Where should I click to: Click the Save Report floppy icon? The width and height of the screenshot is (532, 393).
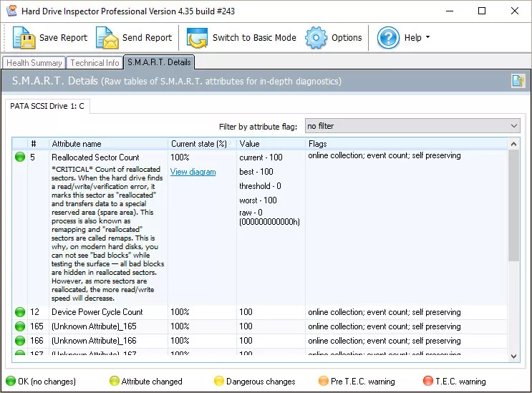pos(24,38)
